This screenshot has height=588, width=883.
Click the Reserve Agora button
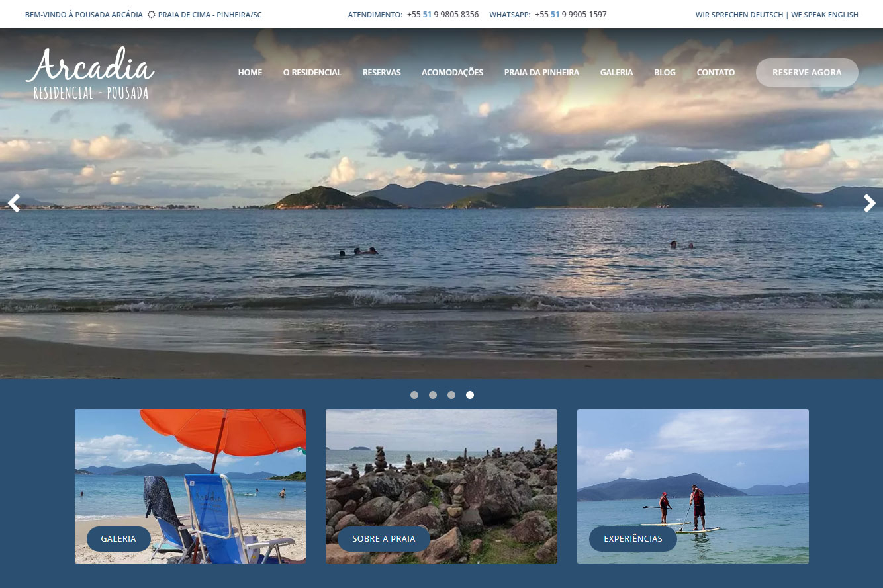click(807, 73)
